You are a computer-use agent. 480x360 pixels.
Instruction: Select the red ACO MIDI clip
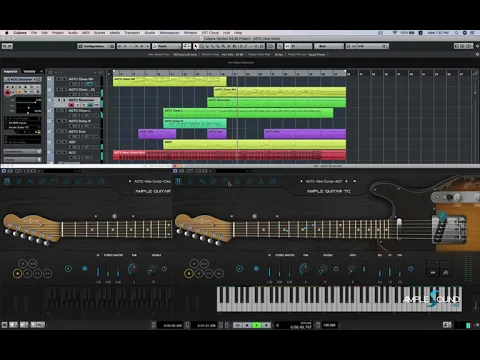coord(229,155)
